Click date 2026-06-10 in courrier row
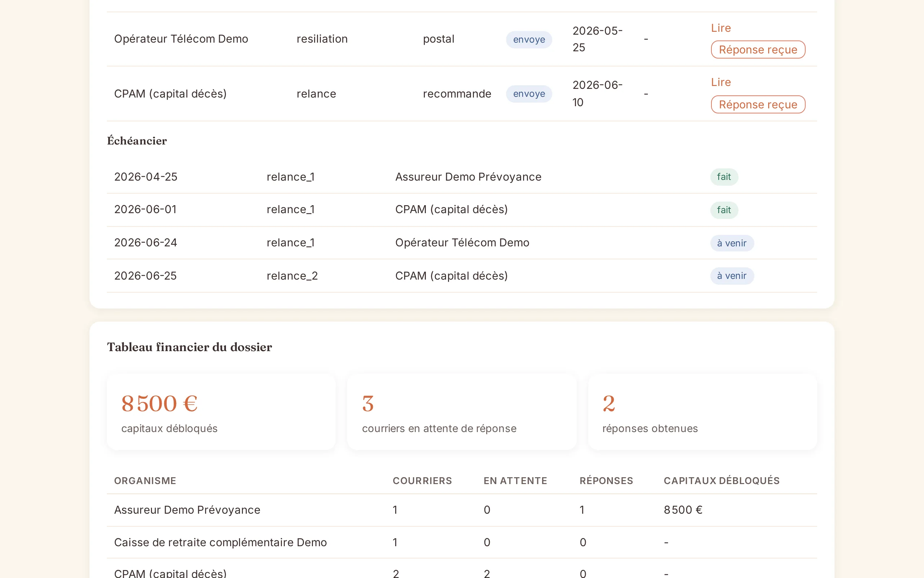Screen dimensions: 924x578 (x=597, y=94)
